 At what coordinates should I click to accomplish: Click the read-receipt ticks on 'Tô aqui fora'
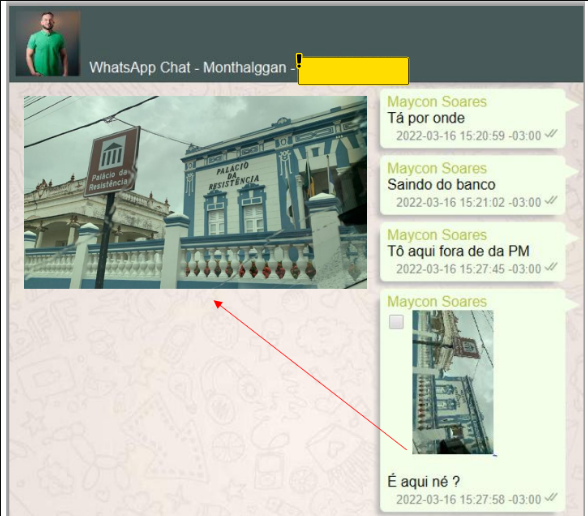click(x=551, y=267)
